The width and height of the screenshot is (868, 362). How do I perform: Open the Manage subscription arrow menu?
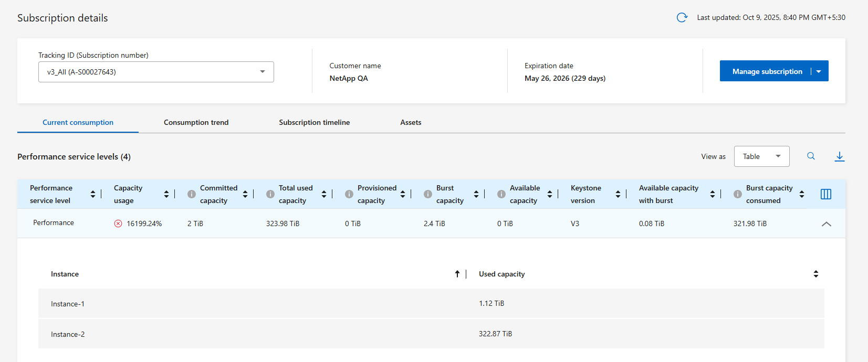pyautogui.click(x=819, y=71)
